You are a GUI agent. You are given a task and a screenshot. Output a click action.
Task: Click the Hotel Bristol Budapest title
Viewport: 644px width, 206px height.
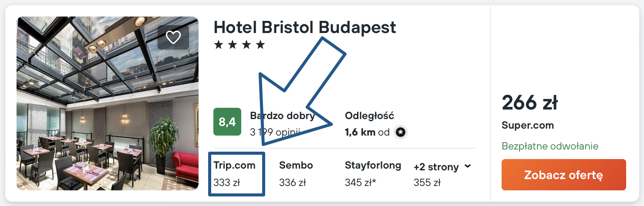305,27
